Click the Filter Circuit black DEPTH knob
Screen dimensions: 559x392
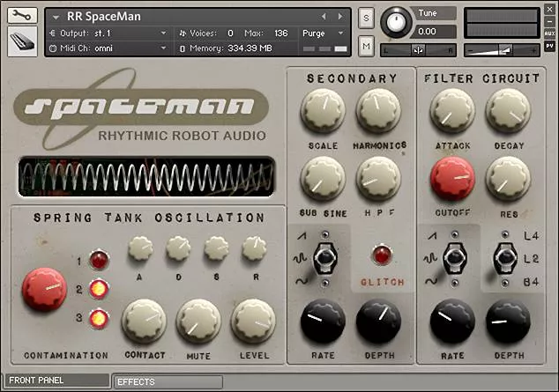click(508, 322)
